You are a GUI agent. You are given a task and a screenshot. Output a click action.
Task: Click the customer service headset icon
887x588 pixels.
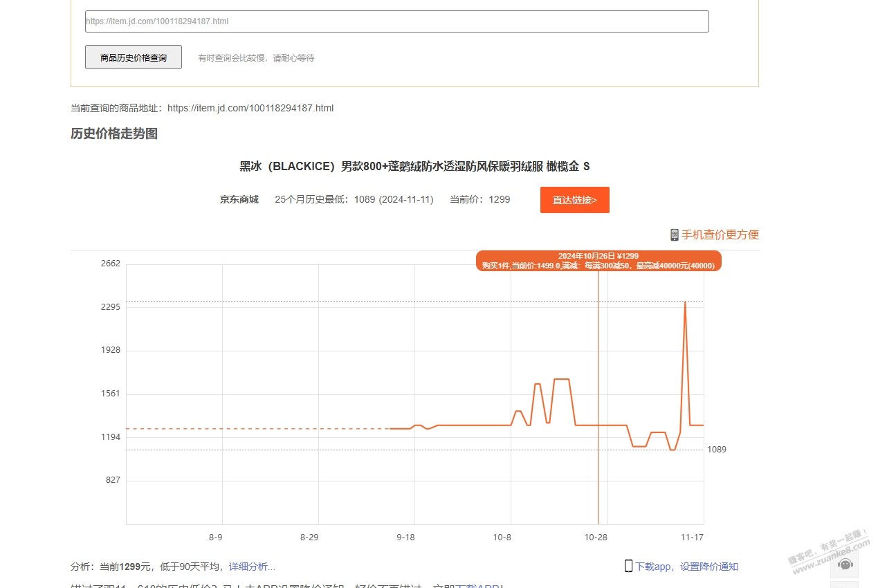845,564
